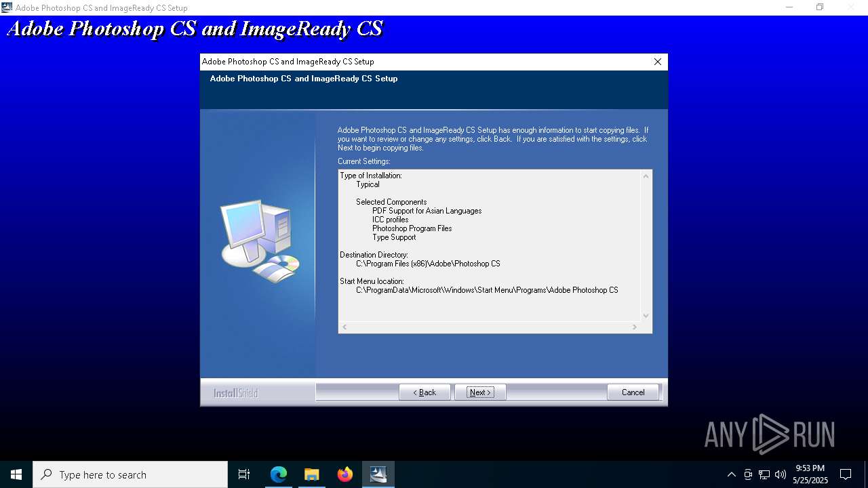
Task: Click 'Selected Components' heading text
Action: [391, 202]
